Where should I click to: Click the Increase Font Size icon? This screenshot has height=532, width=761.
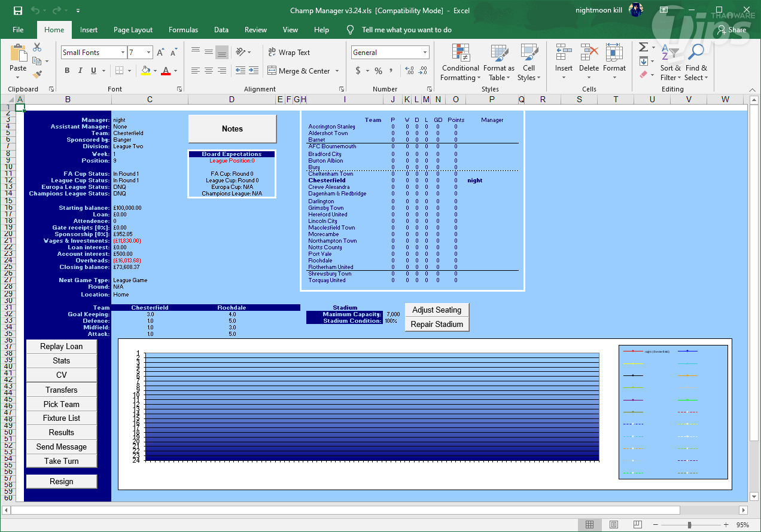tap(160, 53)
